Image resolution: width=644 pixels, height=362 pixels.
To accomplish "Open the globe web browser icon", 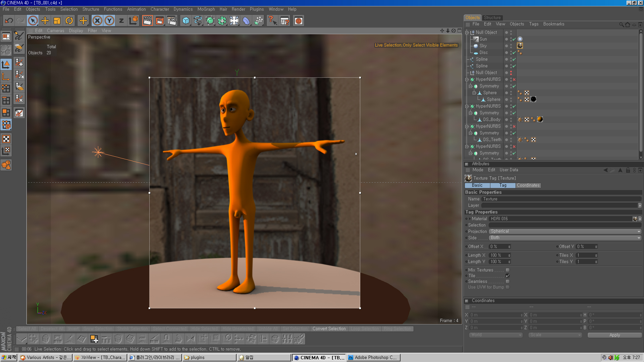I will pos(299,21).
